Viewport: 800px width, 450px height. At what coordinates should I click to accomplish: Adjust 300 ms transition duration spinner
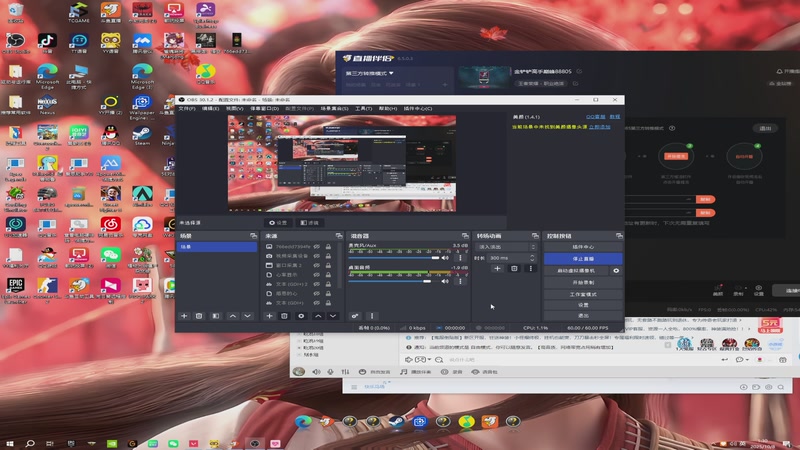pyautogui.click(x=532, y=258)
